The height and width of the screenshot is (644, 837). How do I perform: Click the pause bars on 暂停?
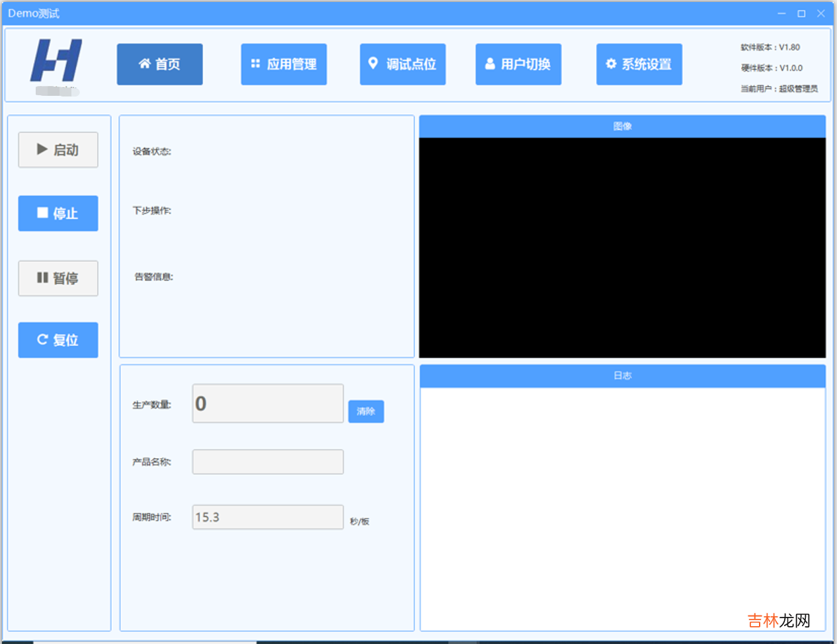coord(42,278)
